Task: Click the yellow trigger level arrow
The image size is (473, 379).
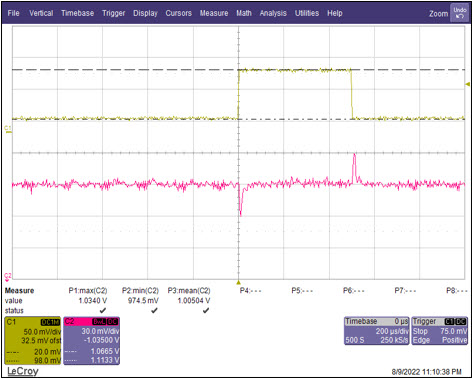Action: point(467,84)
